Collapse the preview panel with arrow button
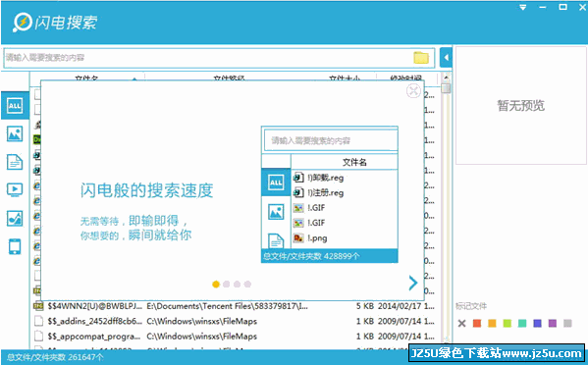This screenshot has width=588, height=365. pyautogui.click(x=446, y=57)
